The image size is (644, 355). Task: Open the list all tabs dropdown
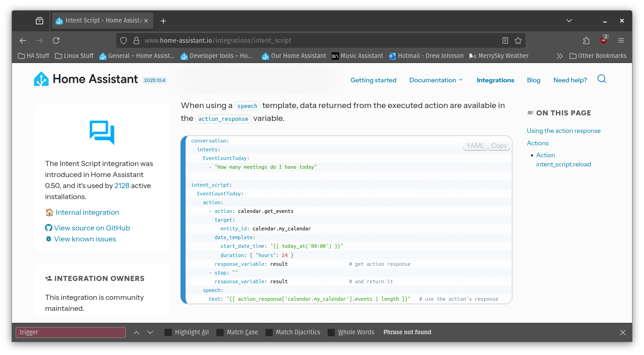[569, 21]
